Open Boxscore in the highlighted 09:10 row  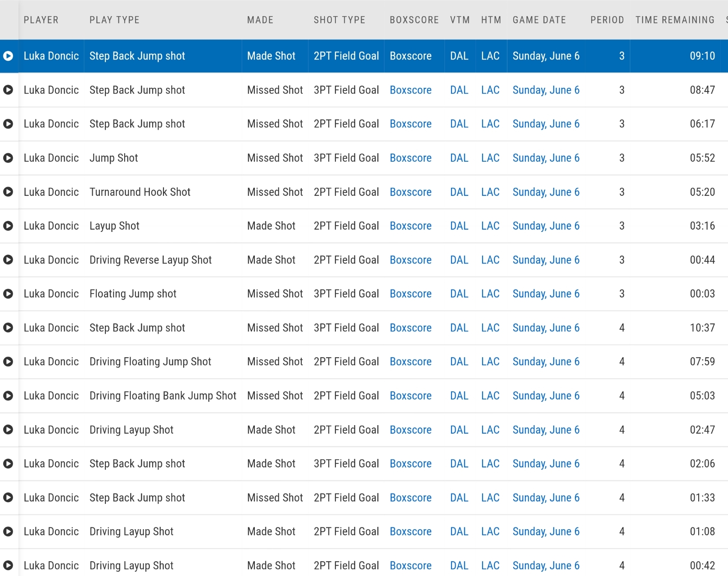(411, 56)
